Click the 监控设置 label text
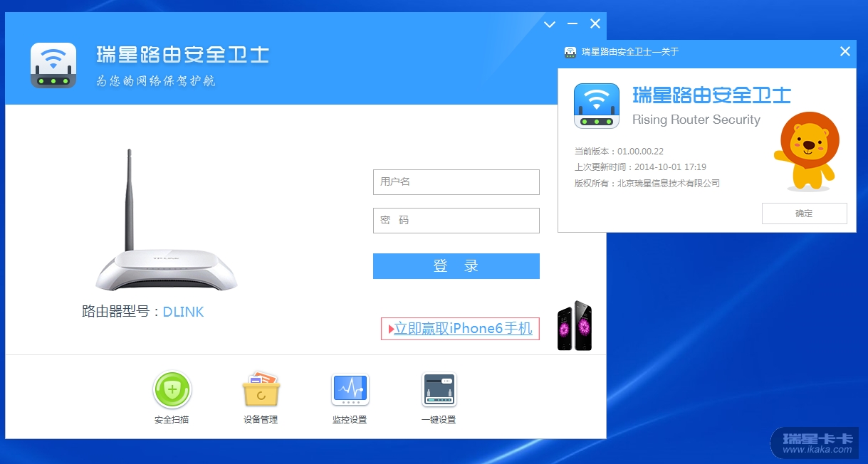Image resolution: width=868 pixels, height=464 pixels. point(350,420)
